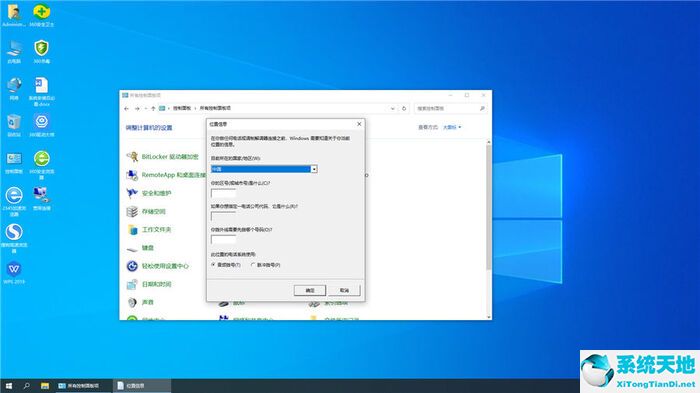Click Control Panel vertical scrollbar
The height and width of the screenshot is (393, 700).
489,207
